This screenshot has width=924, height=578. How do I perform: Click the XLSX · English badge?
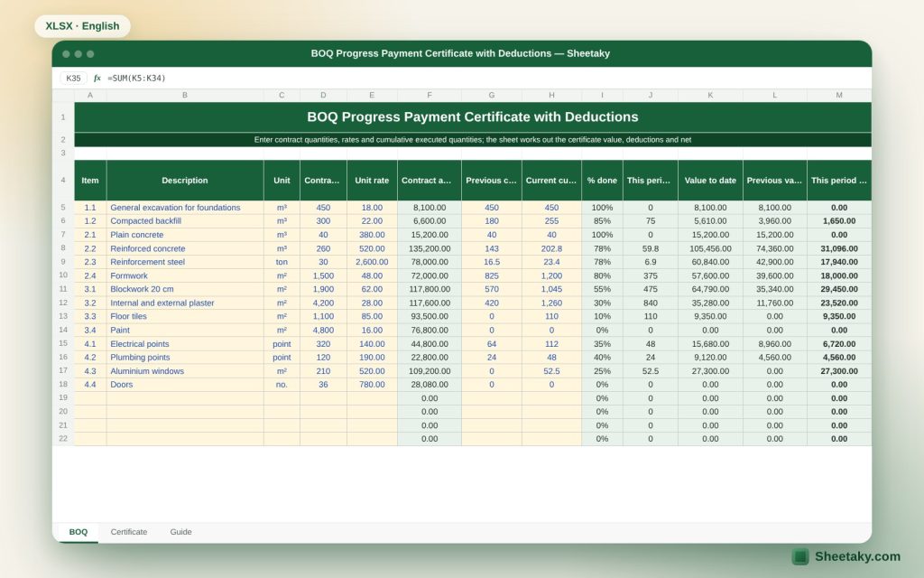[82, 26]
